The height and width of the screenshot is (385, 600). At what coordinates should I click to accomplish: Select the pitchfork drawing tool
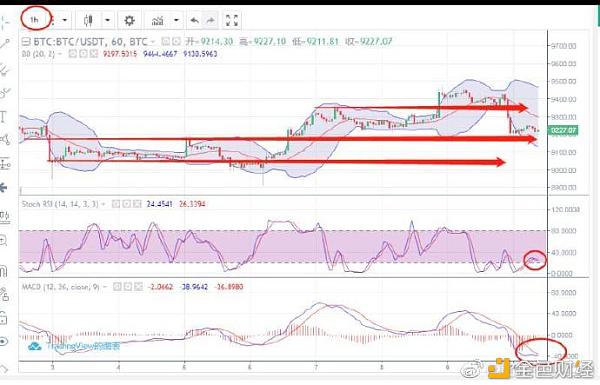(5, 69)
